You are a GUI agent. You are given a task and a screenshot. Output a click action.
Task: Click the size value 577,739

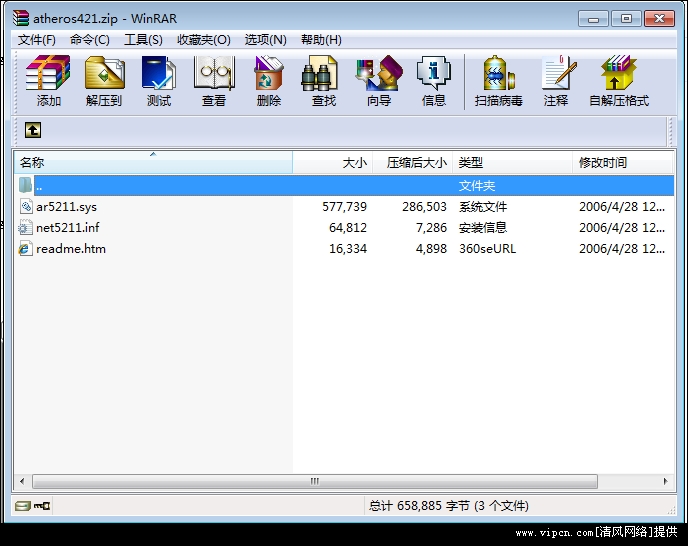coord(344,206)
